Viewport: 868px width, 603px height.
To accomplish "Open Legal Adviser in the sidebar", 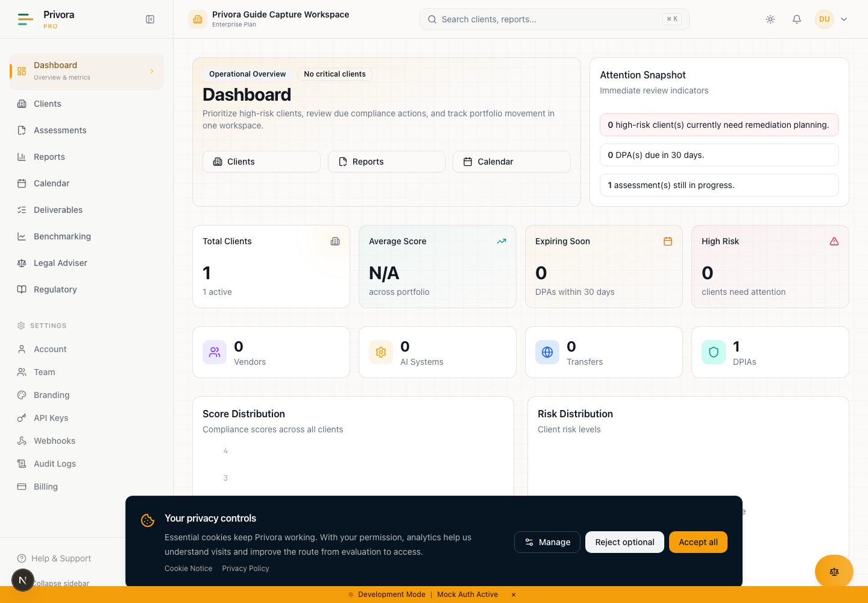I will tap(87, 263).
